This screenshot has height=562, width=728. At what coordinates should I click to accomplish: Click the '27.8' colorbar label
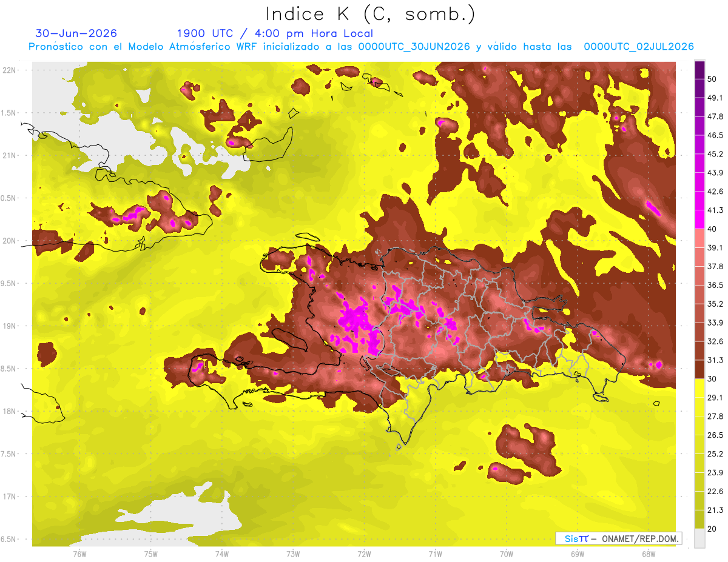pyautogui.click(x=715, y=416)
